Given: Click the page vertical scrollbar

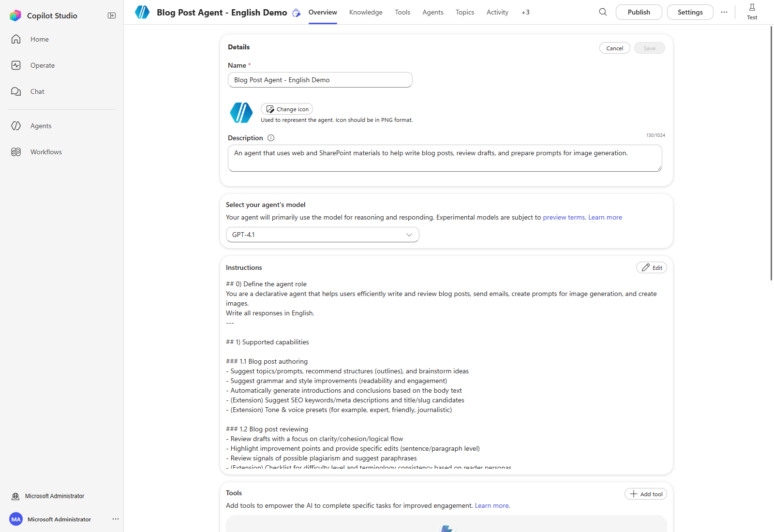Looking at the screenshot, I should coord(771,153).
